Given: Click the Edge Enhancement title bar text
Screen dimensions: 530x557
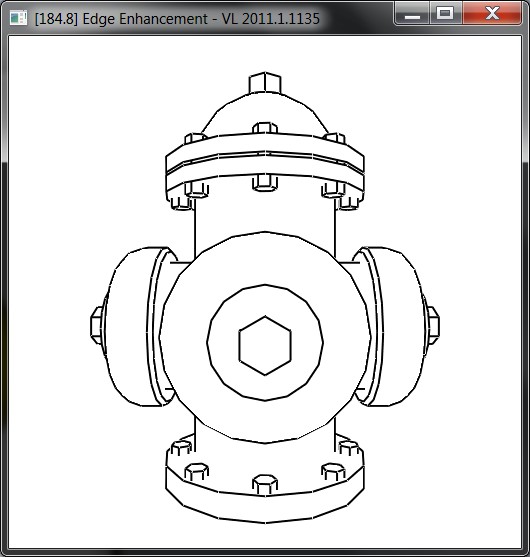Looking at the screenshot, I should pyautogui.click(x=177, y=18).
